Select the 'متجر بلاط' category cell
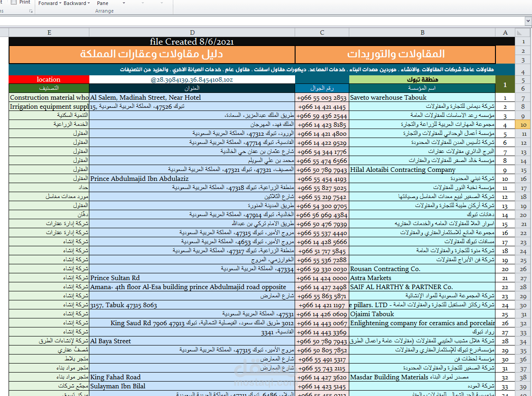This screenshot has width=532, height=396. click(49, 359)
